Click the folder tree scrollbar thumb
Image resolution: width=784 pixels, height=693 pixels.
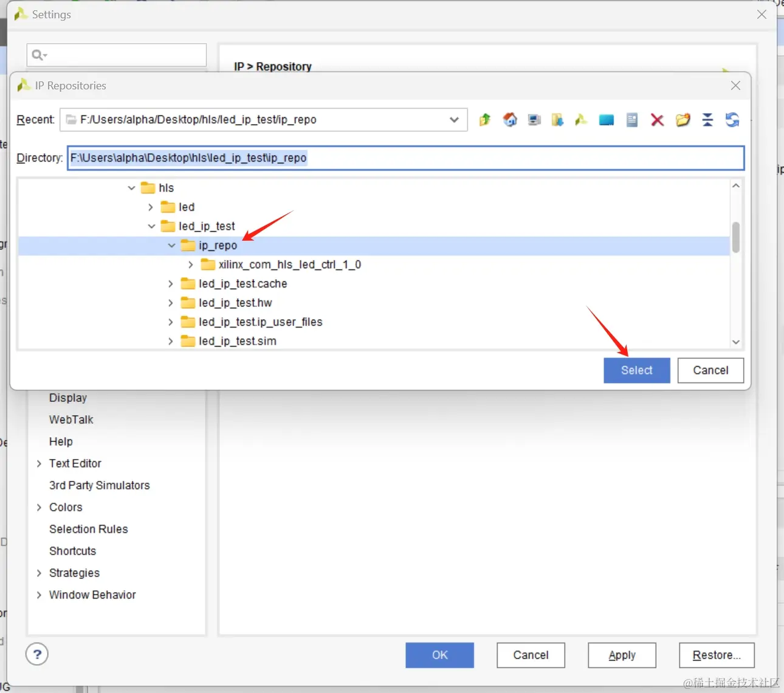[736, 237]
